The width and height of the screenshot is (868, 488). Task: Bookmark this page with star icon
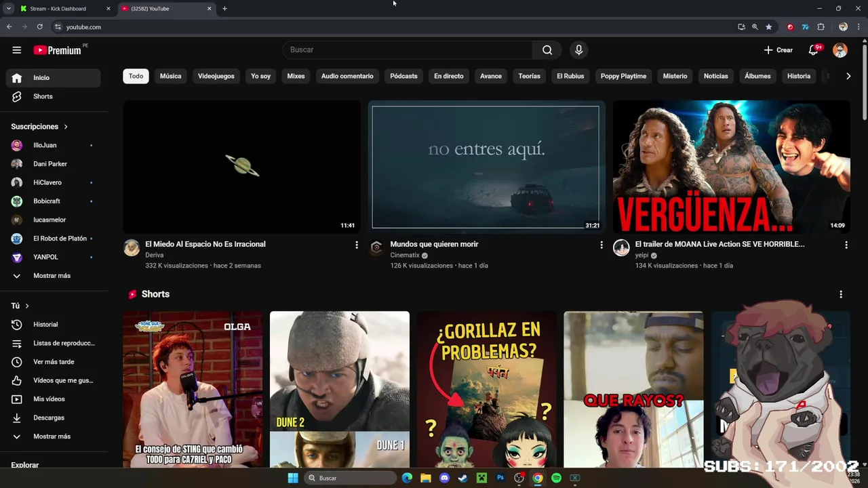click(769, 27)
